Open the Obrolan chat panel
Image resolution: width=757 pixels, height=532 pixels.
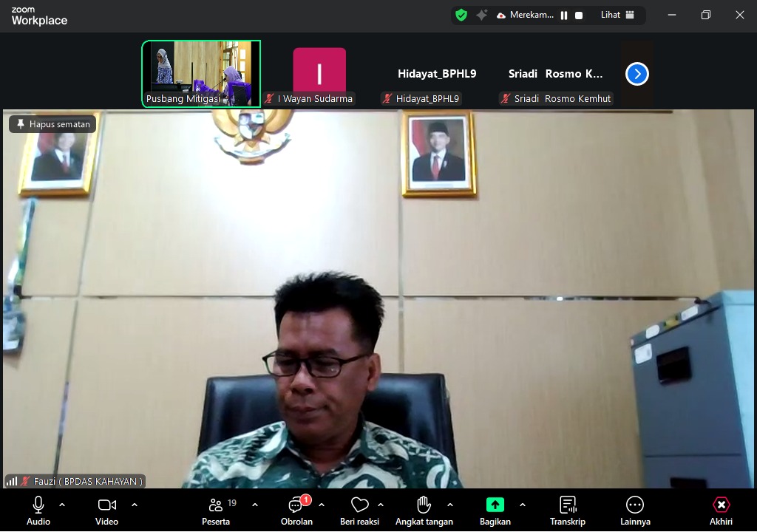(296, 510)
